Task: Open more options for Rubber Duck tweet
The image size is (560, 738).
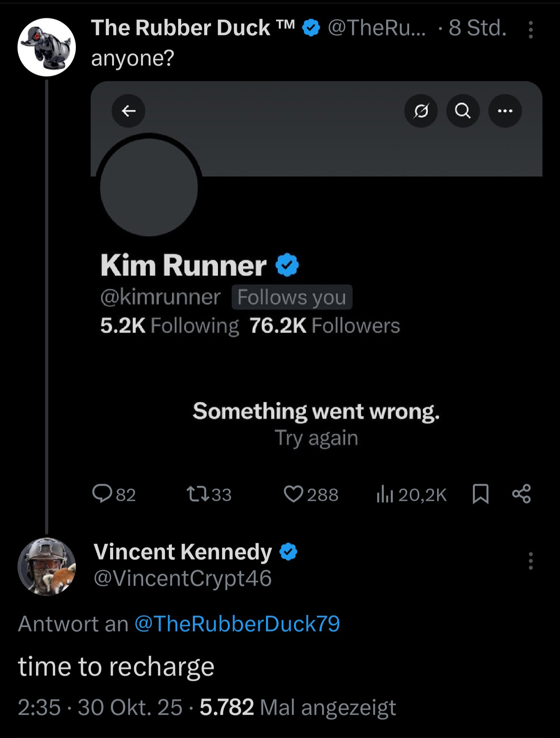Action: [x=530, y=30]
